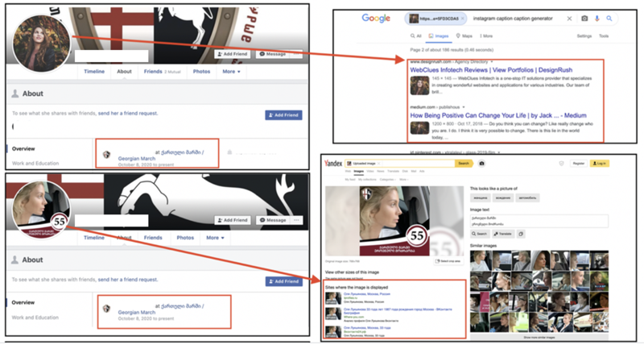Click the Select crop area button
Image resolution: width=644 pixels, height=345 pixels.
[448, 261]
